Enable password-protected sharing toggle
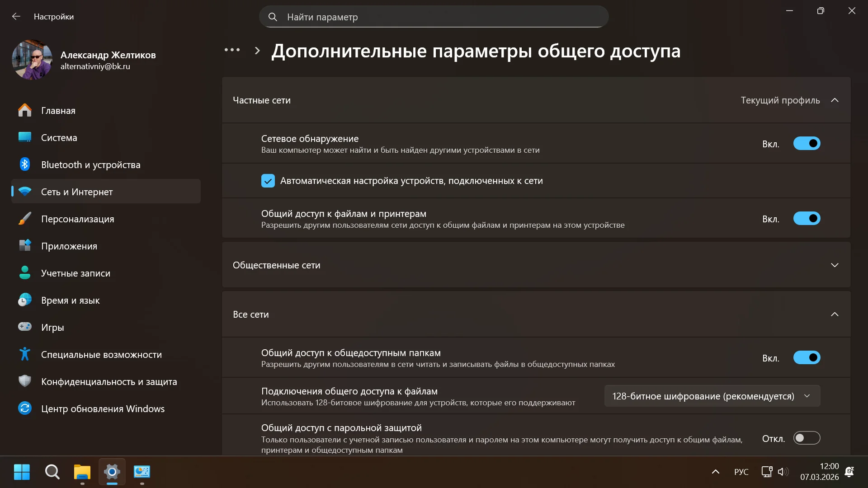The height and width of the screenshot is (488, 868). (x=807, y=438)
